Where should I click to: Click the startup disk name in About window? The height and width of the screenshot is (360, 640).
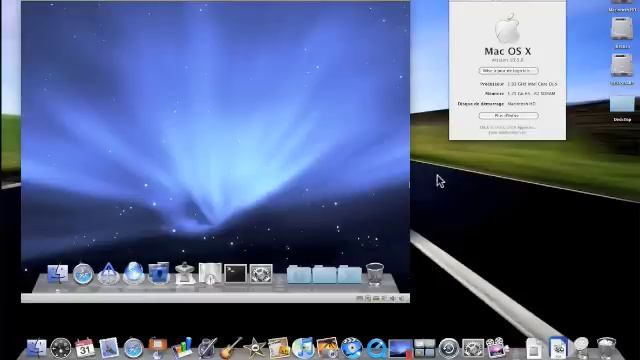(x=521, y=104)
